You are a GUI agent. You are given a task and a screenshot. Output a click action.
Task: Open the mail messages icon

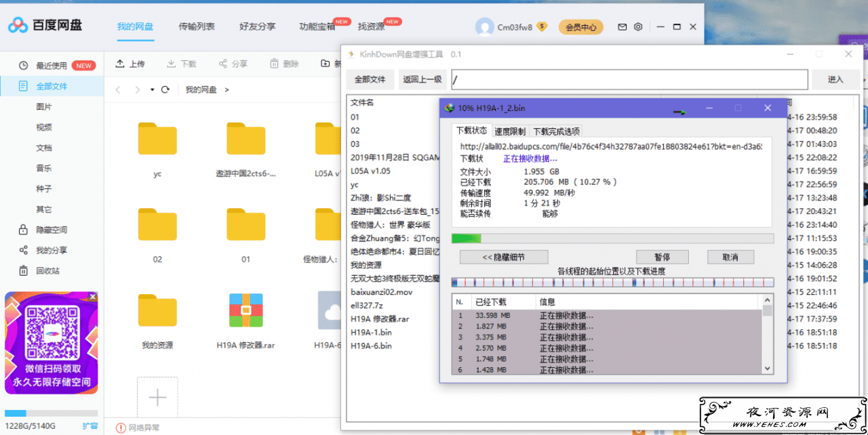point(622,27)
